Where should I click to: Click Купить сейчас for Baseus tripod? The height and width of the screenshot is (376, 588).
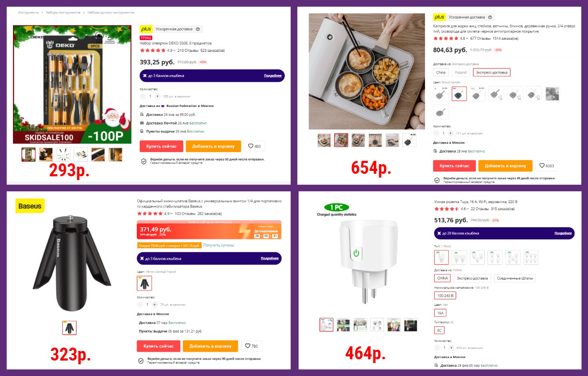coord(159,346)
